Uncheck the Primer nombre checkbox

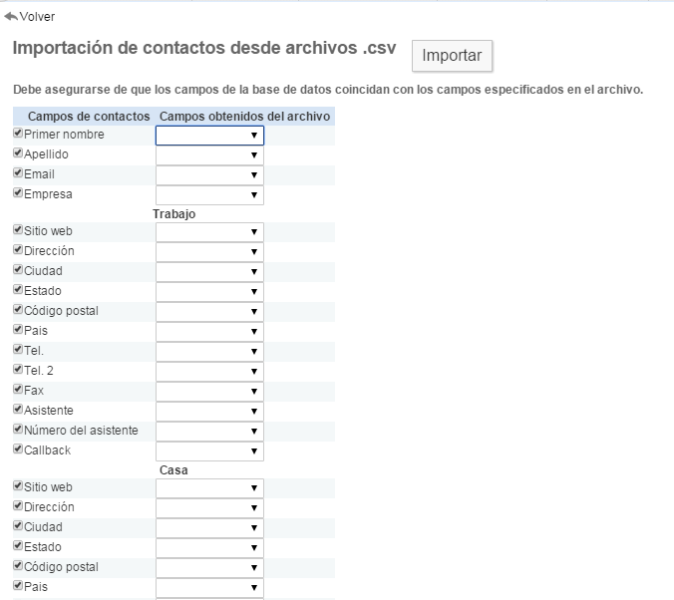(x=16, y=134)
